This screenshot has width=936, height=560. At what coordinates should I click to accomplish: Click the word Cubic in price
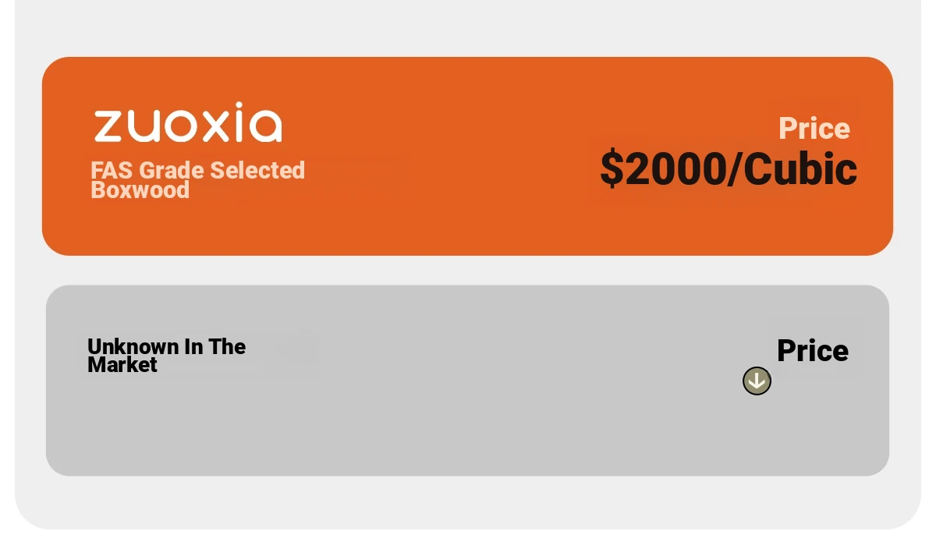click(x=799, y=168)
